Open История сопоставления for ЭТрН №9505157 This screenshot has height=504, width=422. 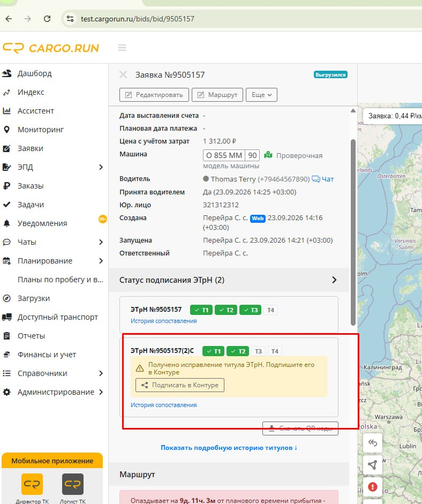163,321
